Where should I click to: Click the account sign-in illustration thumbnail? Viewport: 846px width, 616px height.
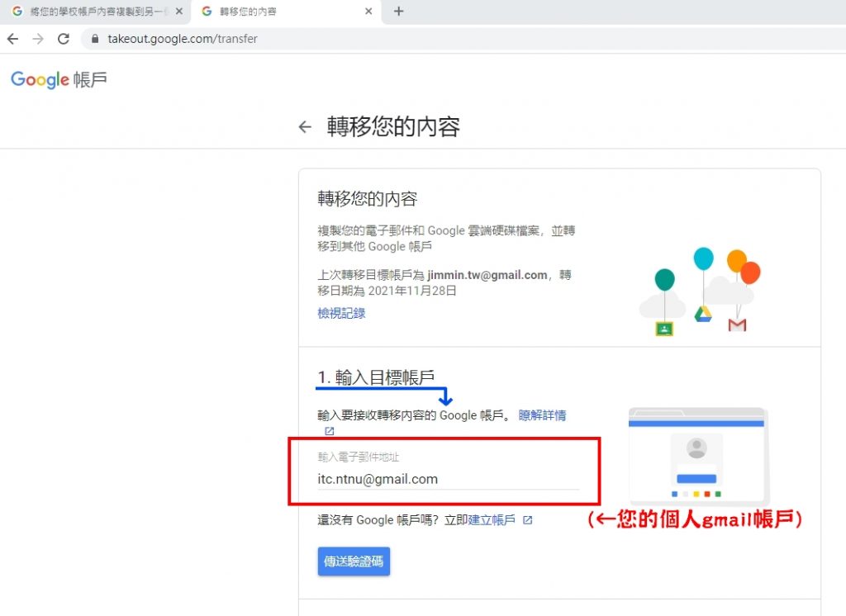(x=699, y=456)
